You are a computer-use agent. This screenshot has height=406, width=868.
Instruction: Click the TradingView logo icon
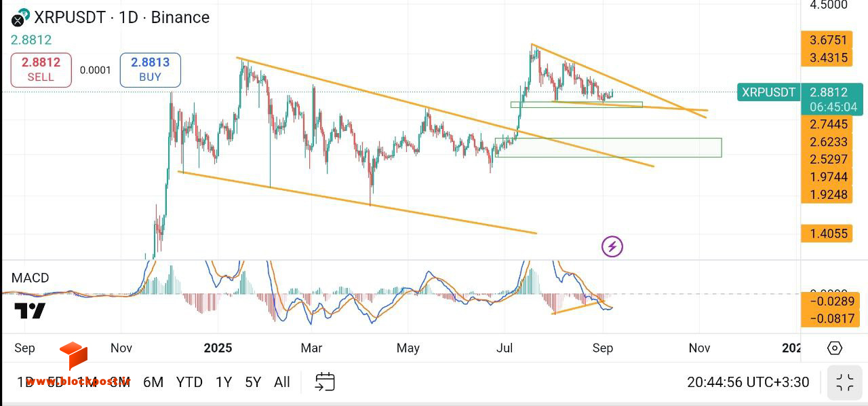click(x=30, y=311)
